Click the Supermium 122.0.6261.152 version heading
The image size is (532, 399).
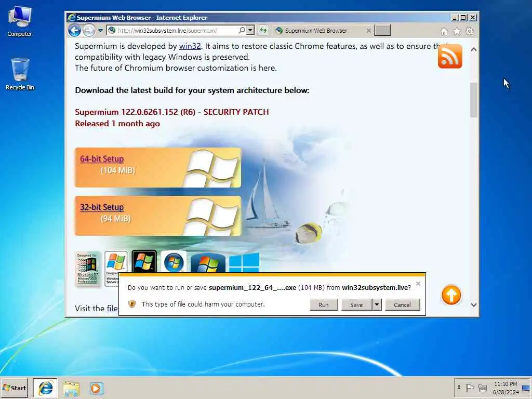tap(171, 112)
